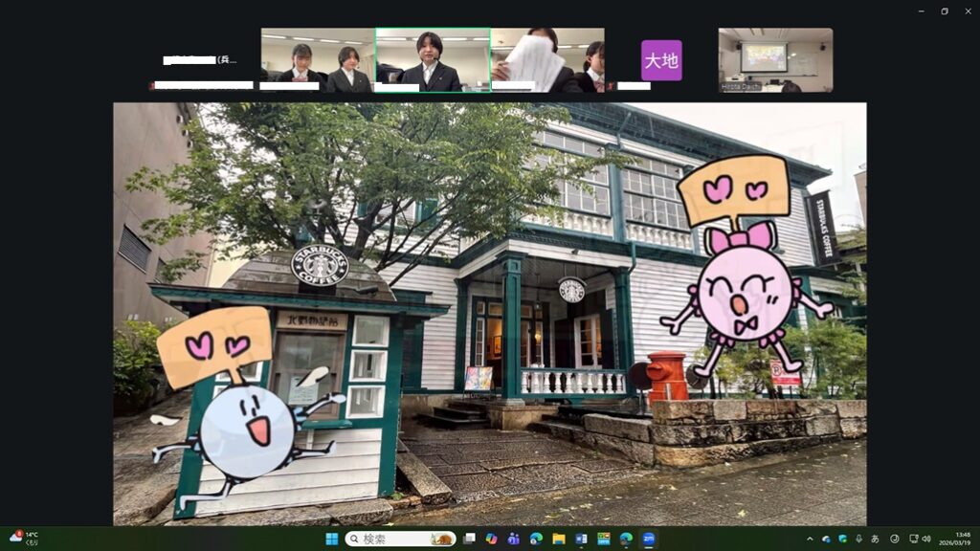The width and height of the screenshot is (980, 551).
Task: Open Microsoft Teams from the taskbar
Action: coord(514,539)
